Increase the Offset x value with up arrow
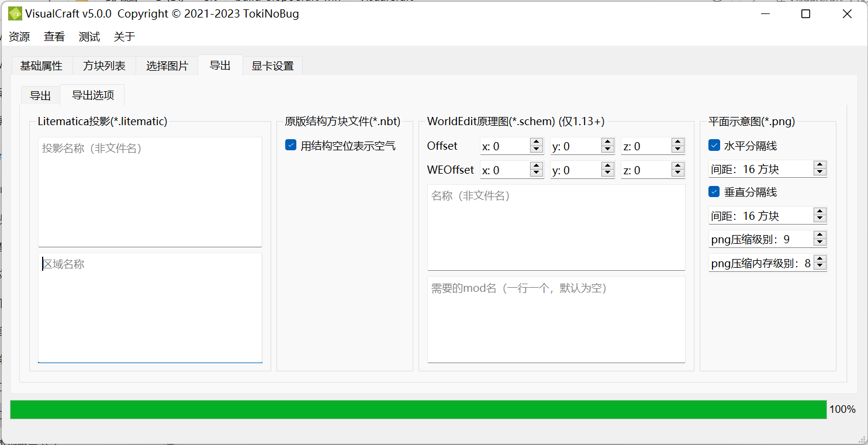Image resolution: width=868 pixels, height=445 pixels. pyautogui.click(x=536, y=142)
